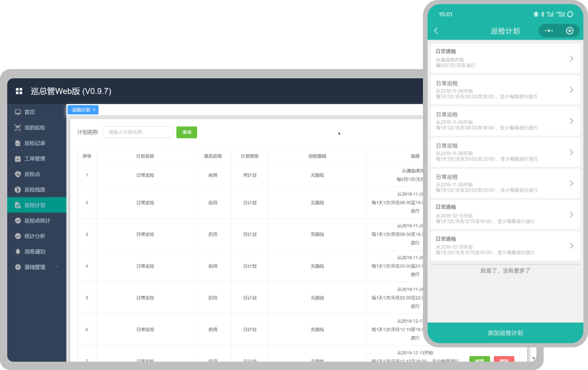
Task: Open 巡检记录 in the sidebar menu
Action: pyautogui.click(x=35, y=143)
